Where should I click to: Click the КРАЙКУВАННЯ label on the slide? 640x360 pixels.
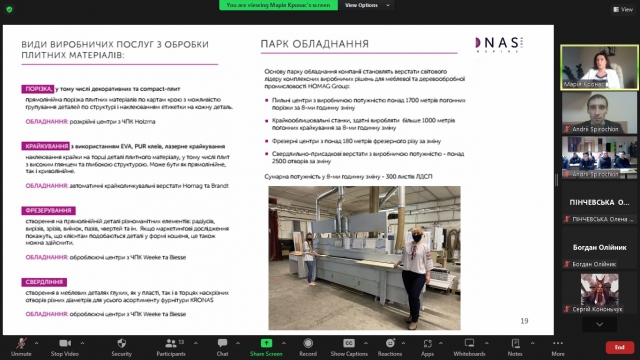(46, 146)
